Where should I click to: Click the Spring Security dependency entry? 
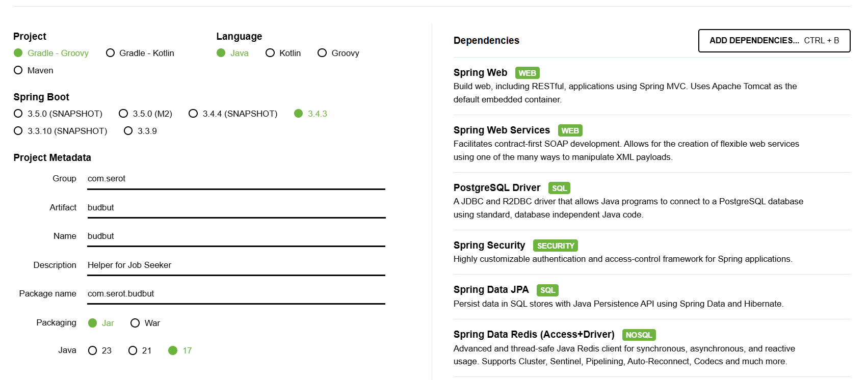click(652, 252)
